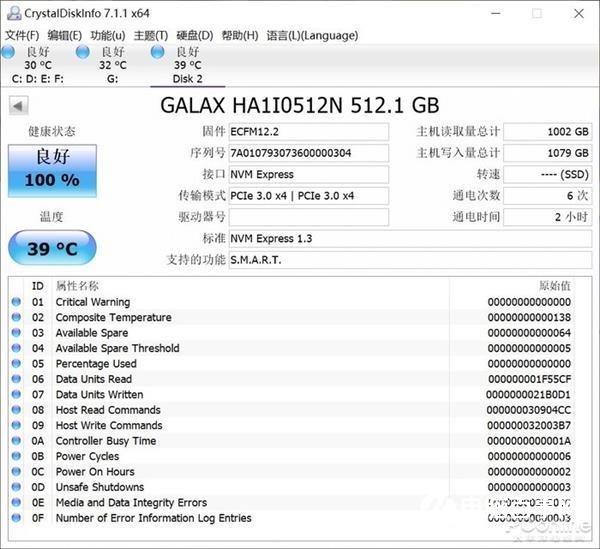Screen dimensions: 600x549
Task: Open the 功能(u) menu
Action: click(x=108, y=36)
